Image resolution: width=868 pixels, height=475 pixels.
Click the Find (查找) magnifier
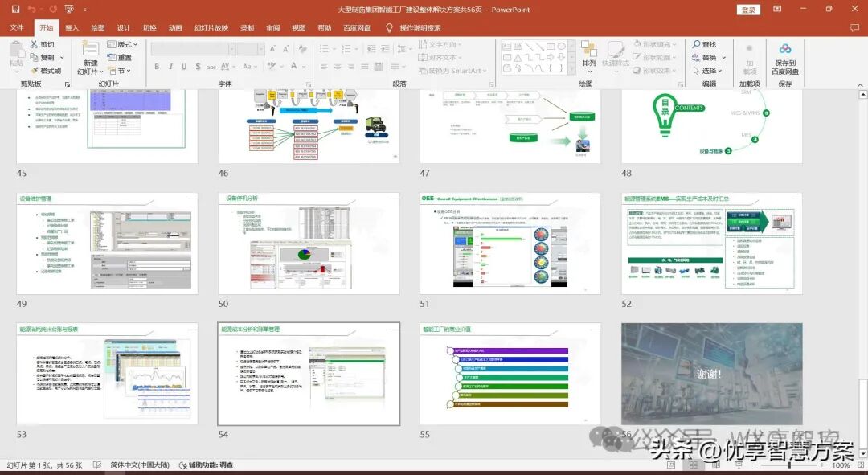[704, 44]
